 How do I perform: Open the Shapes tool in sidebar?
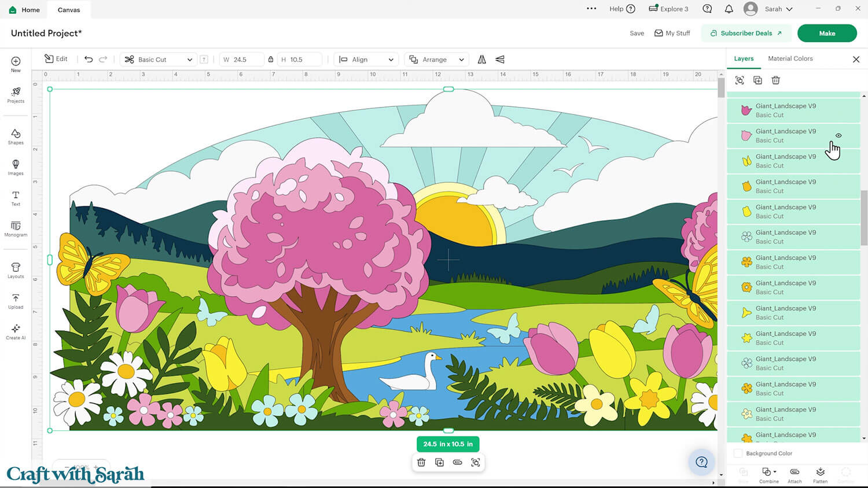16,136
